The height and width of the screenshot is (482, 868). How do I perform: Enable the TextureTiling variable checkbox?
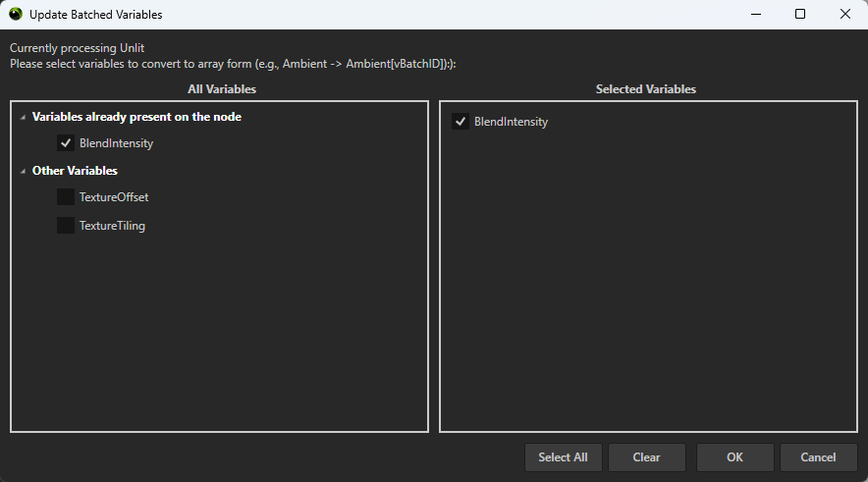(66, 225)
